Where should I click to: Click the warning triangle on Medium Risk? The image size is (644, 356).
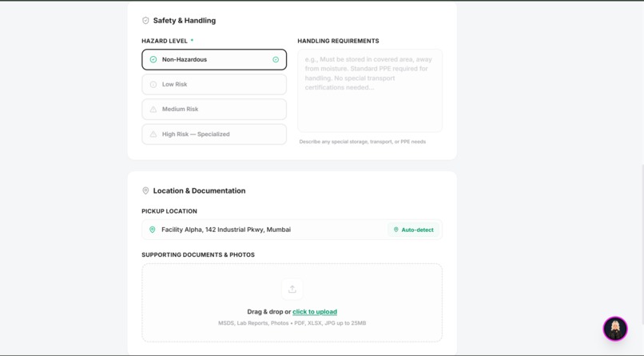click(153, 110)
